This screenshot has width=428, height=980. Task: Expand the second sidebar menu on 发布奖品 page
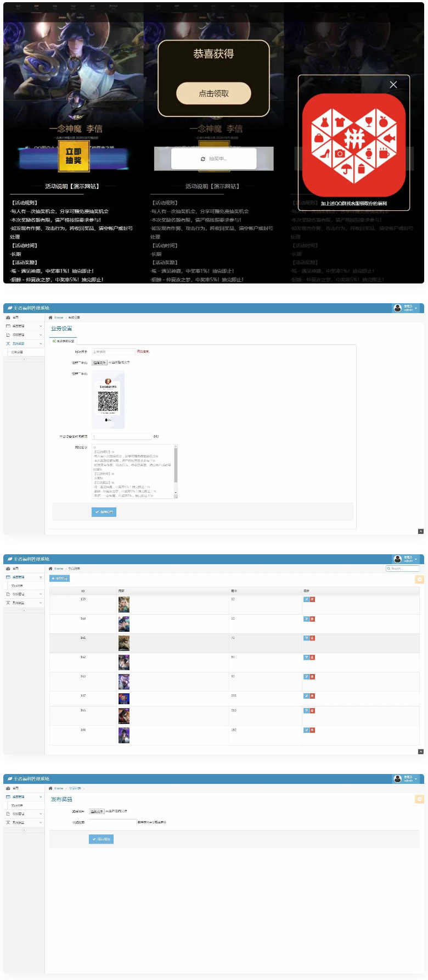point(24,797)
